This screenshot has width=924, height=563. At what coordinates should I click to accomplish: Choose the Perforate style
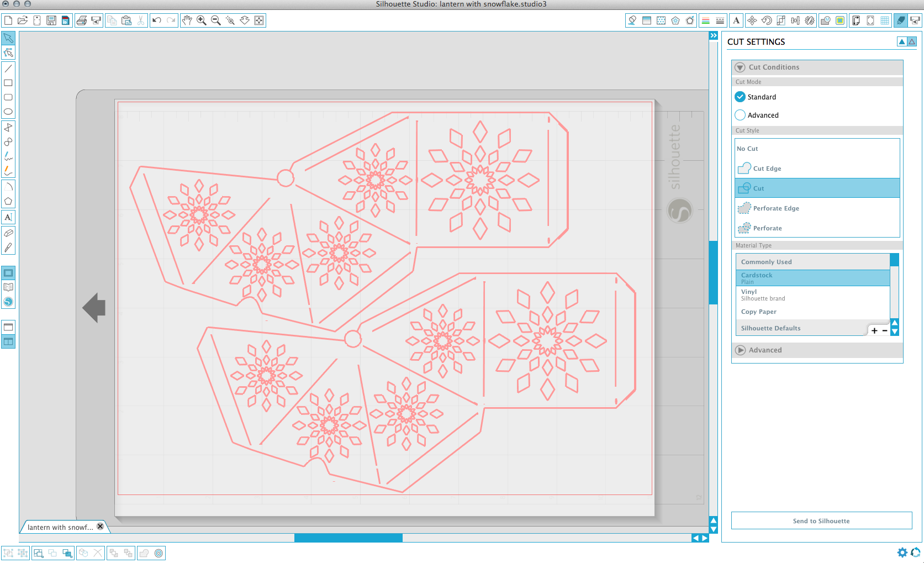pyautogui.click(x=817, y=228)
